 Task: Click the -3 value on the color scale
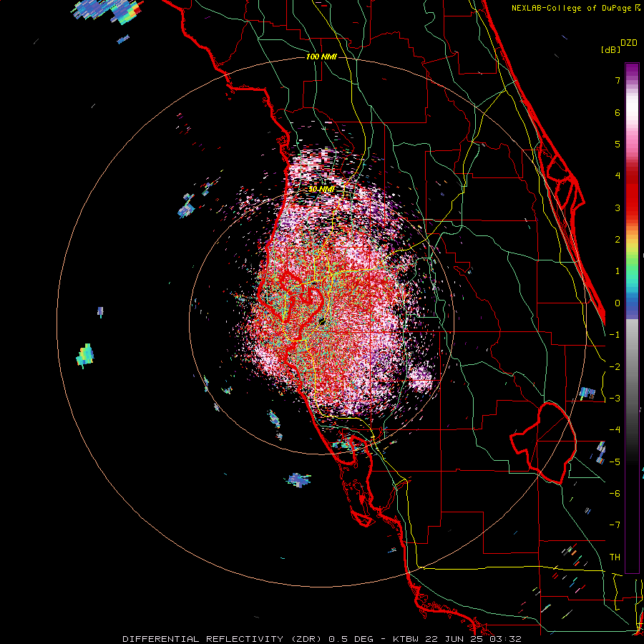coord(615,399)
